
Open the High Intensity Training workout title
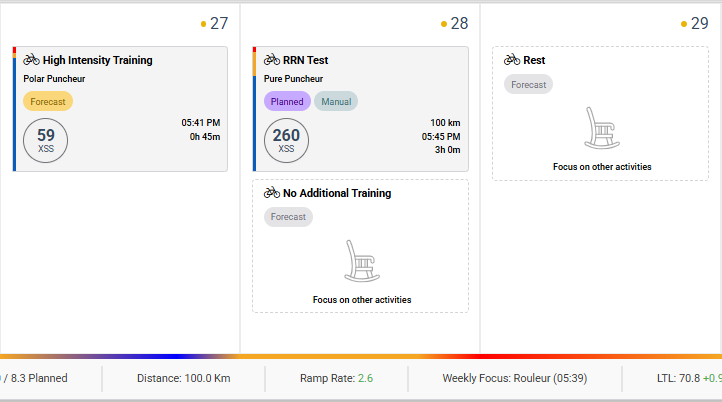[97, 60]
